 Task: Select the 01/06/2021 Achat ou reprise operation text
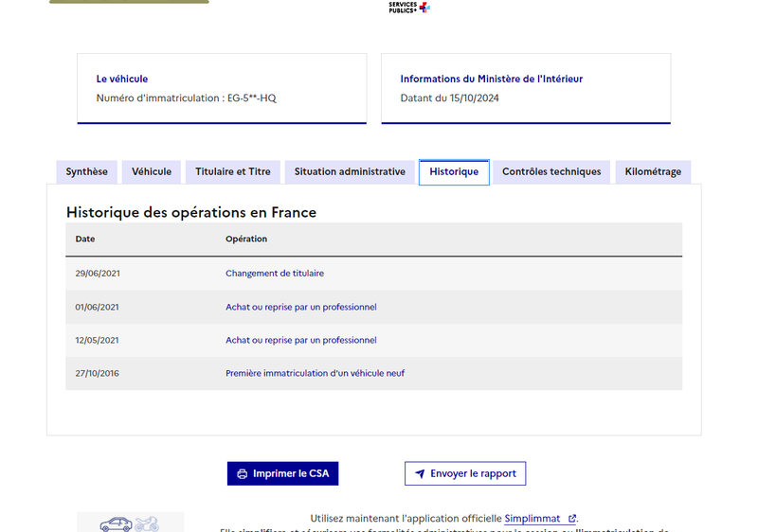(300, 307)
